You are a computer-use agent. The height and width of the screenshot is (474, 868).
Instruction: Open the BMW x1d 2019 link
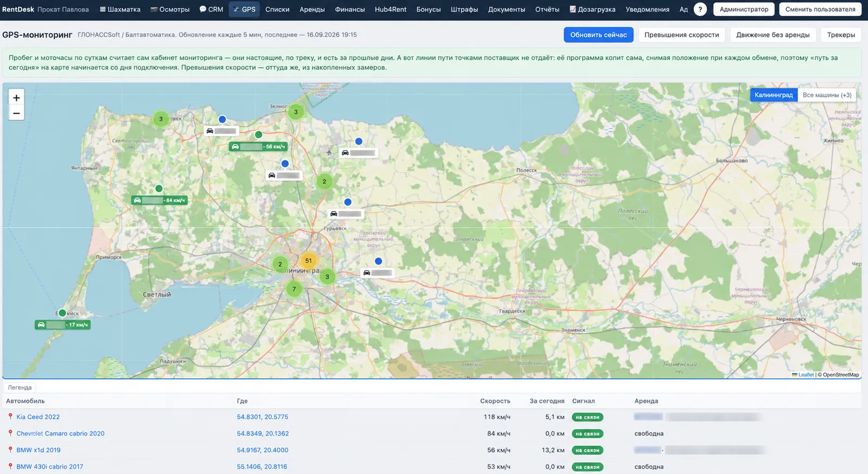pyautogui.click(x=39, y=450)
